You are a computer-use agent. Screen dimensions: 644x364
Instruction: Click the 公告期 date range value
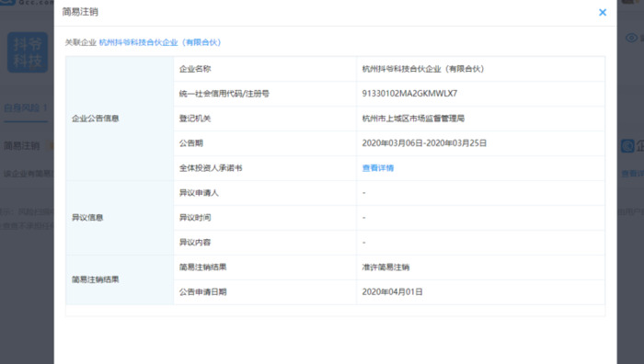click(424, 143)
